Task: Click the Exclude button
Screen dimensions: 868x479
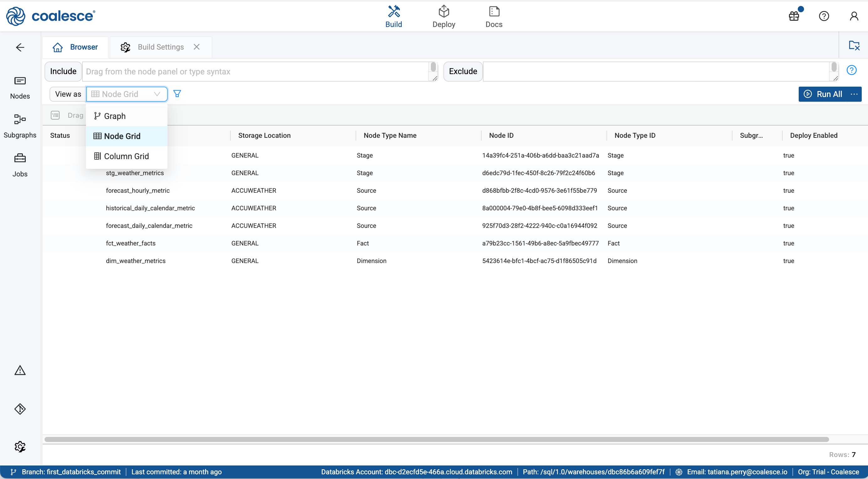Action: pyautogui.click(x=463, y=72)
